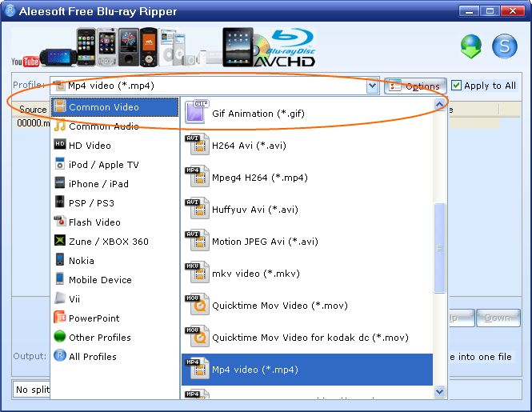Click the HD Video category icon
This screenshot has height=412, width=532.
tap(60, 144)
